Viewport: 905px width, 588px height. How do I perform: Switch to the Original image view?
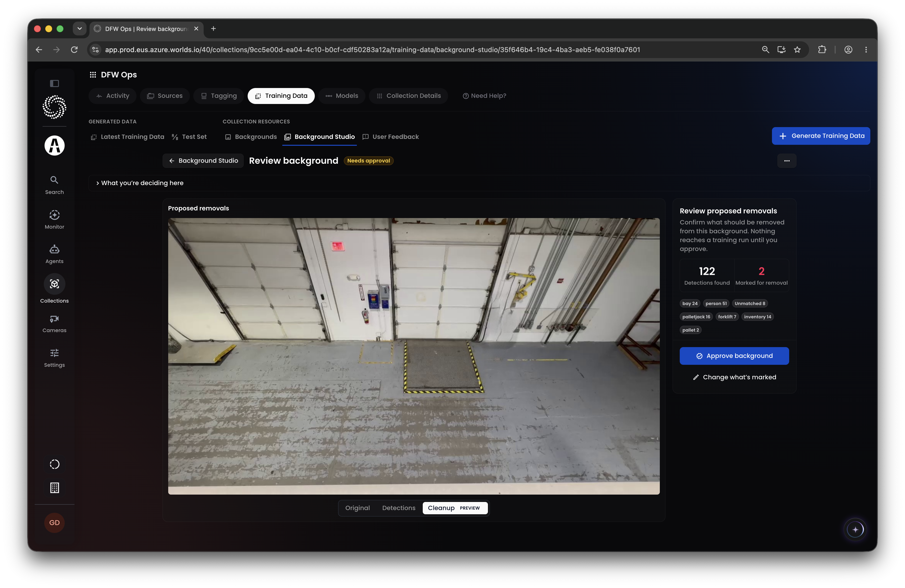tap(357, 508)
